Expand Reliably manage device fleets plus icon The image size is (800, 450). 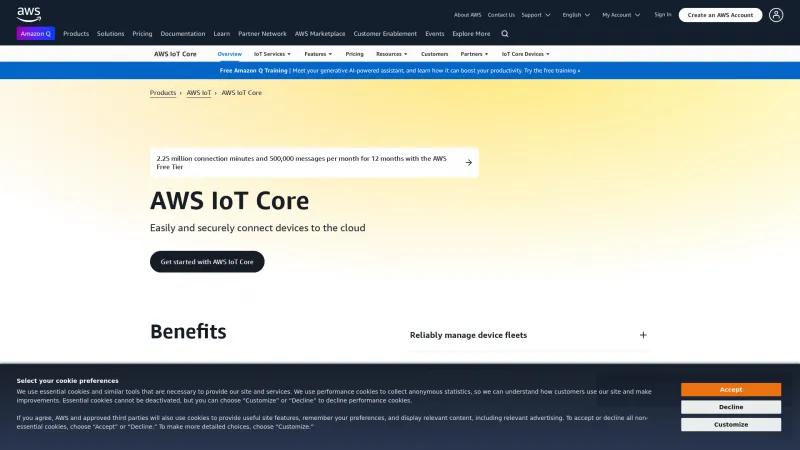coord(643,335)
